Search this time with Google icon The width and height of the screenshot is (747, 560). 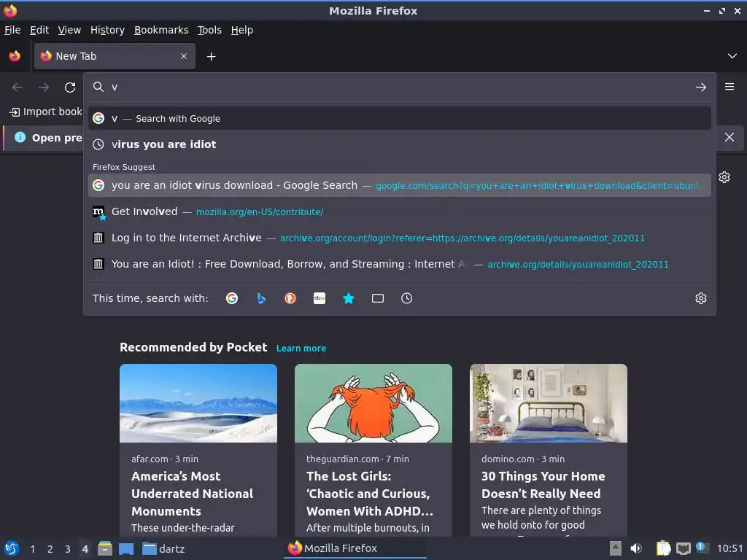pyautogui.click(x=232, y=298)
